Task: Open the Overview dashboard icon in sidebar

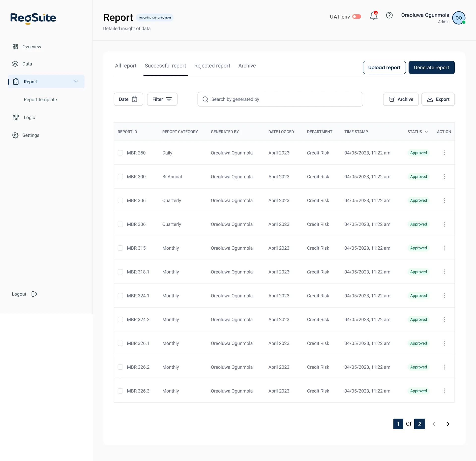Action: pyautogui.click(x=15, y=47)
